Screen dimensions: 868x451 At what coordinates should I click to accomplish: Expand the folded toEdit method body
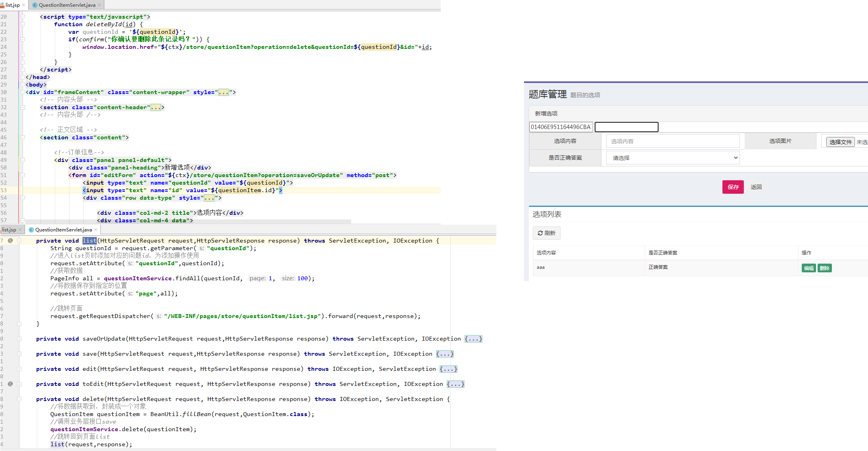[455, 384]
